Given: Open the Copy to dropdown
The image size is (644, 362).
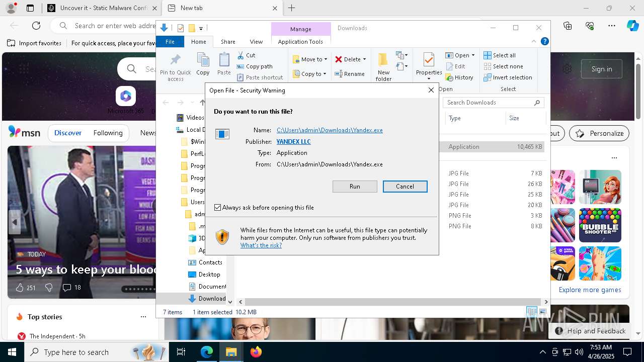Looking at the screenshot, I should click(x=310, y=74).
